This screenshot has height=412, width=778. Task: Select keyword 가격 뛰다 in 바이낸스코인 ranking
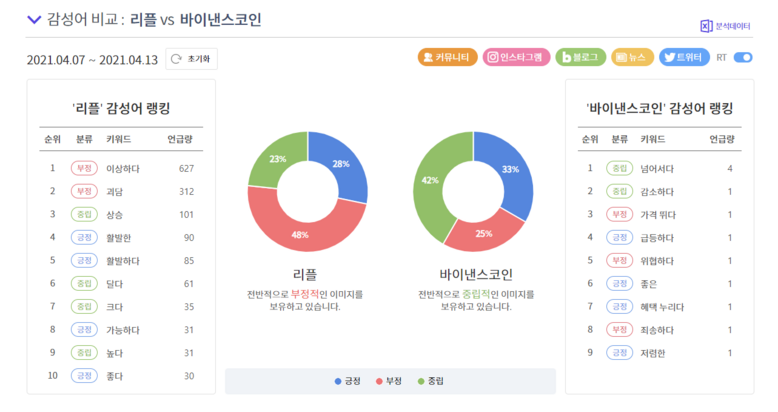(658, 215)
